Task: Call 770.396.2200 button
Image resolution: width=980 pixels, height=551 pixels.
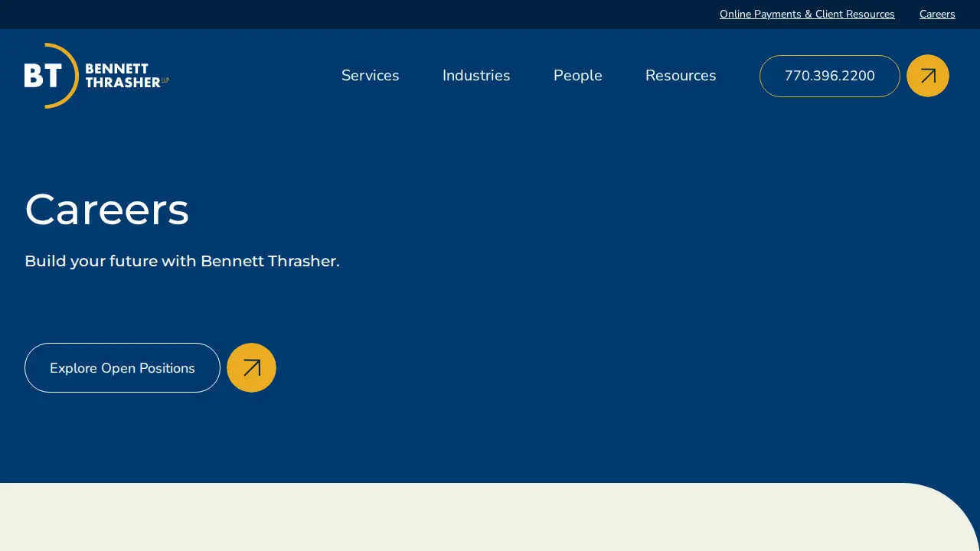Action: (830, 76)
